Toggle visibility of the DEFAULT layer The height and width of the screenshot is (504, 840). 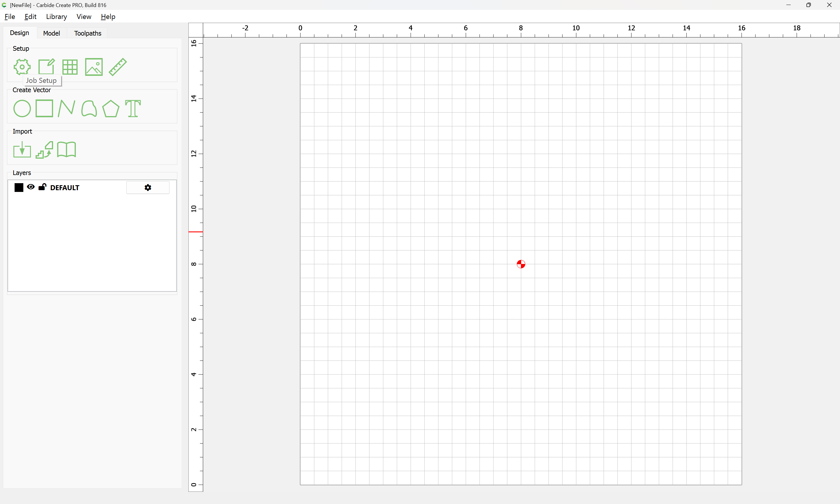(31, 187)
